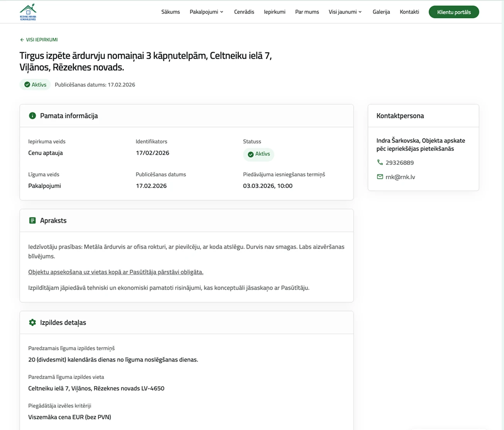This screenshot has width=504, height=430.
Task: Open the Cenrādis page from navigation
Action: pyautogui.click(x=244, y=12)
